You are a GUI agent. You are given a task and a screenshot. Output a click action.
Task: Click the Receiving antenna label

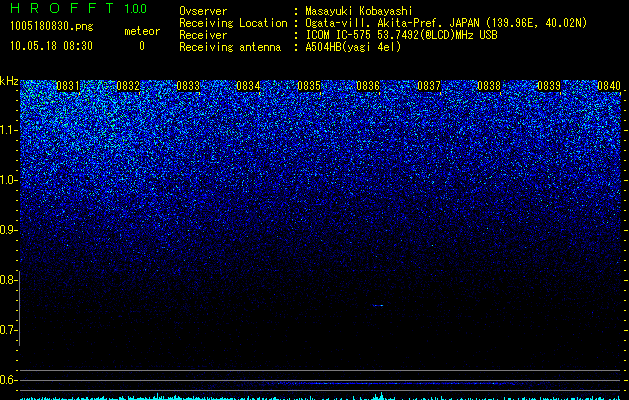(230, 47)
